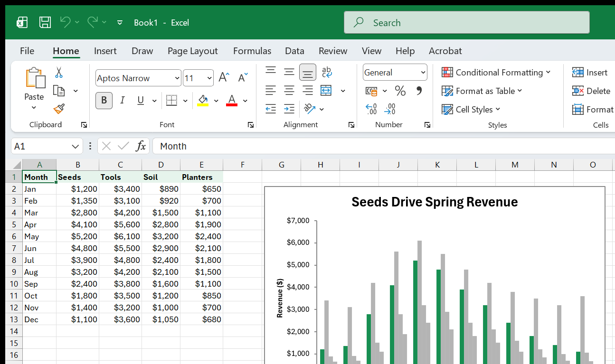Apply the yellow Fill Color
The image size is (615, 364).
203,100
